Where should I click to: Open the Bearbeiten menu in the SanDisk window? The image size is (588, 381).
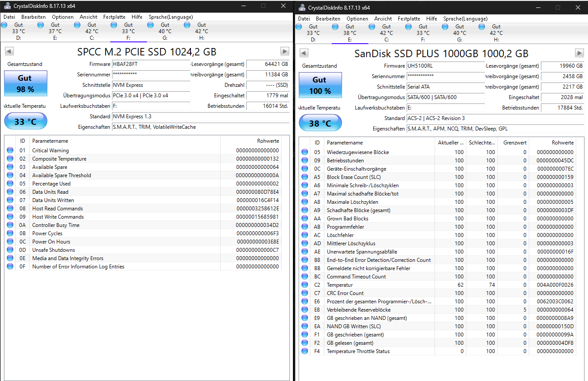328,19
